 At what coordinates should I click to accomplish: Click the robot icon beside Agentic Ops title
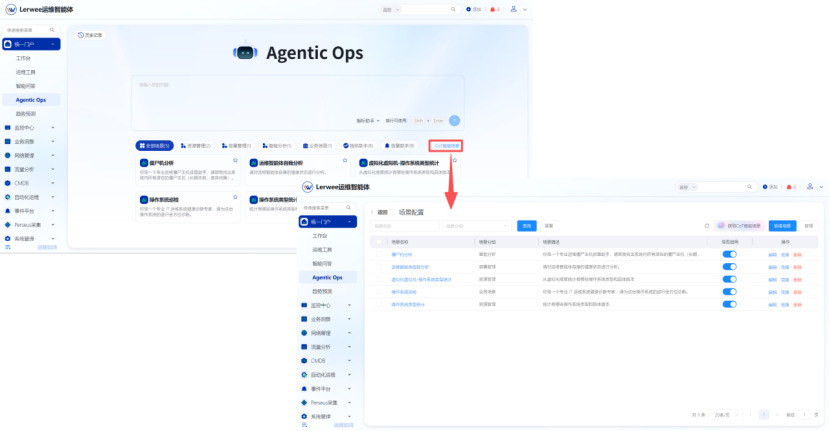245,52
